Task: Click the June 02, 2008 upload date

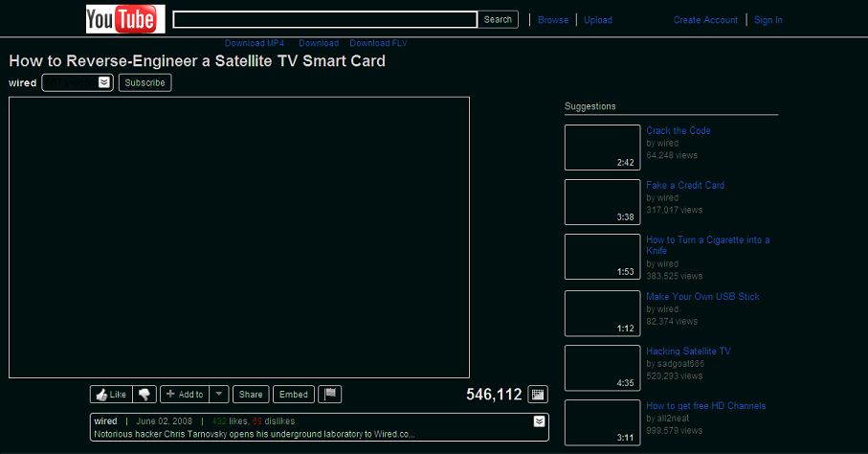Action: [x=165, y=421]
